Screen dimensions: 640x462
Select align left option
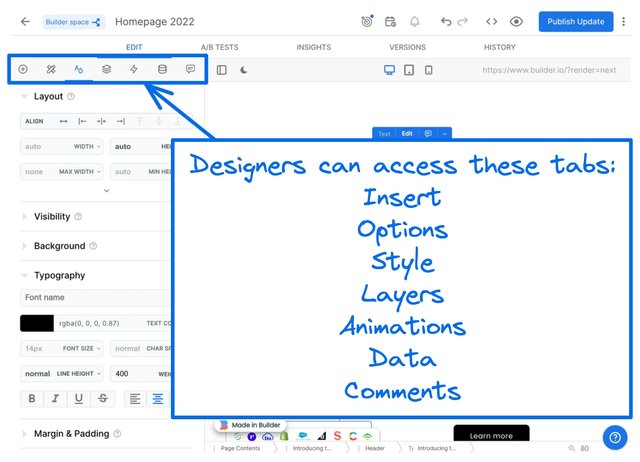[x=82, y=121]
